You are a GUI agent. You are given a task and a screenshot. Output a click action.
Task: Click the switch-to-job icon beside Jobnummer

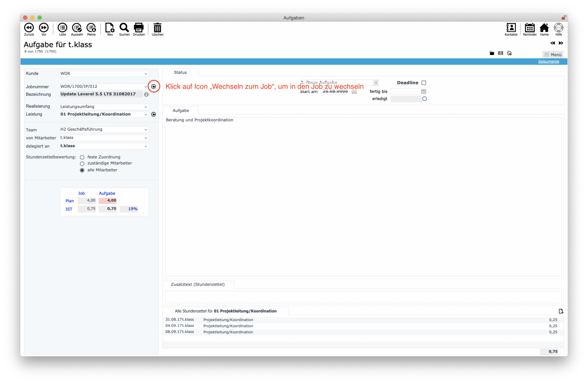pyautogui.click(x=154, y=87)
